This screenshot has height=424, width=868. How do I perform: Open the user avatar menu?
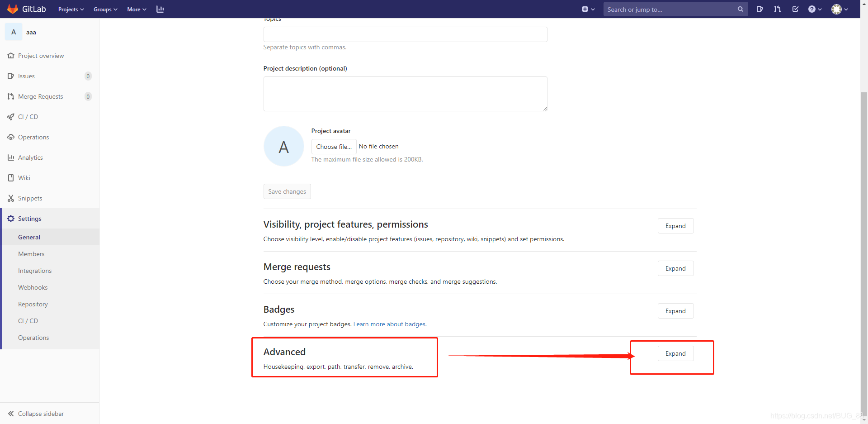coord(840,9)
